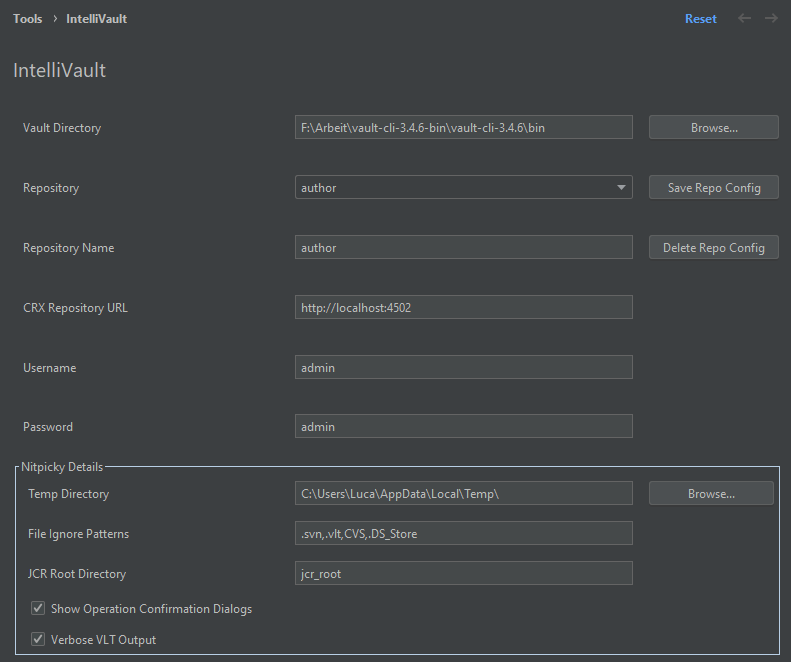Click the Username label text
Viewport: 791px width, 662px height.
coord(49,368)
